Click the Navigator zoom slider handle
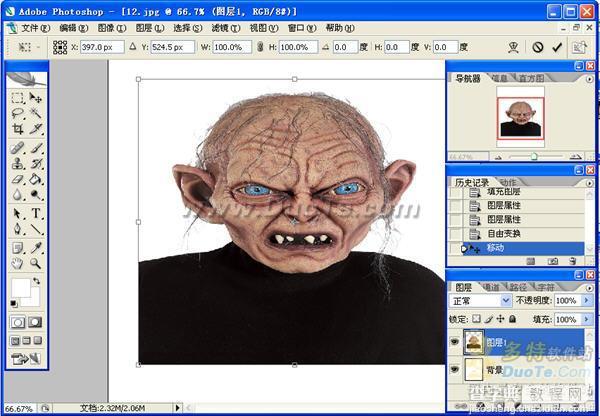This screenshot has width=600, height=416. tap(535, 156)
